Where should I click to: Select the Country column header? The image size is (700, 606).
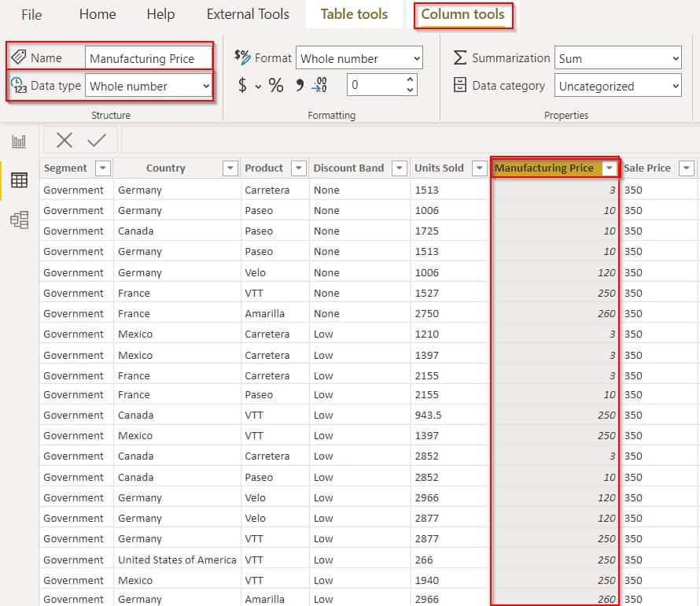[166, 168]
